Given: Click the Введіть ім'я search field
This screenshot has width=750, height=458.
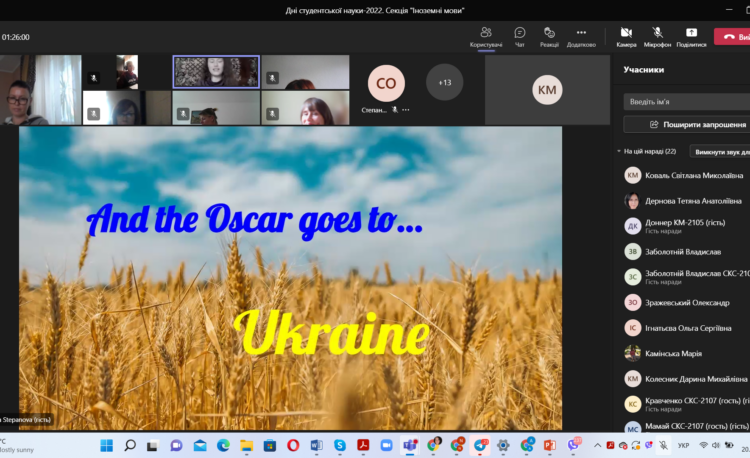Looking at the screenshot, I should pyautogui.click(x=687, y=101).
